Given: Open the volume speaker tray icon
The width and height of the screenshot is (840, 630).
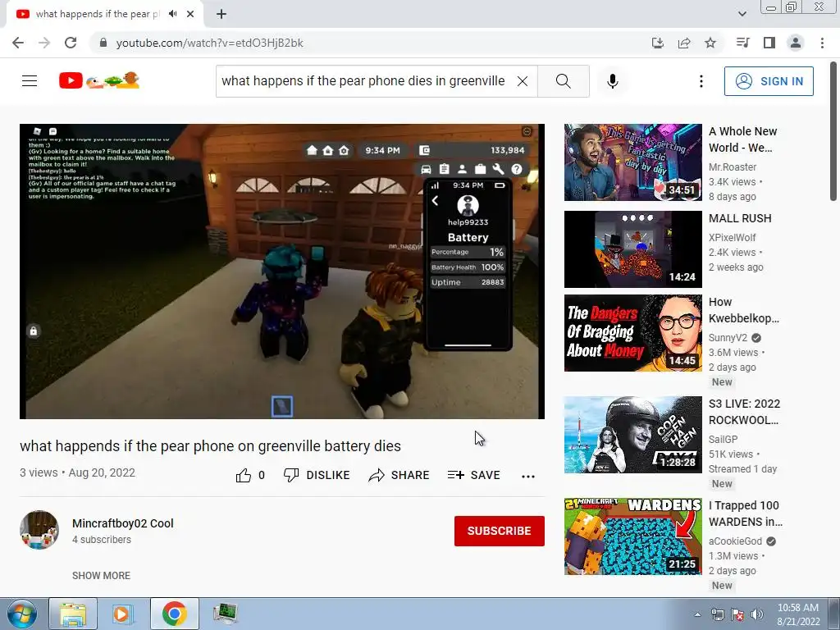Looking at the screenshot, I should (x=757, y=614).
